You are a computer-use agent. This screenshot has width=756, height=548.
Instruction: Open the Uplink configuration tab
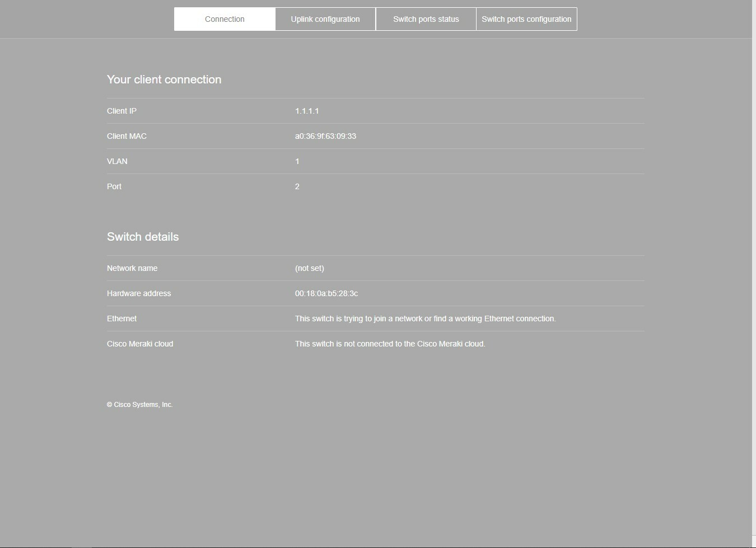coord(325,19)
